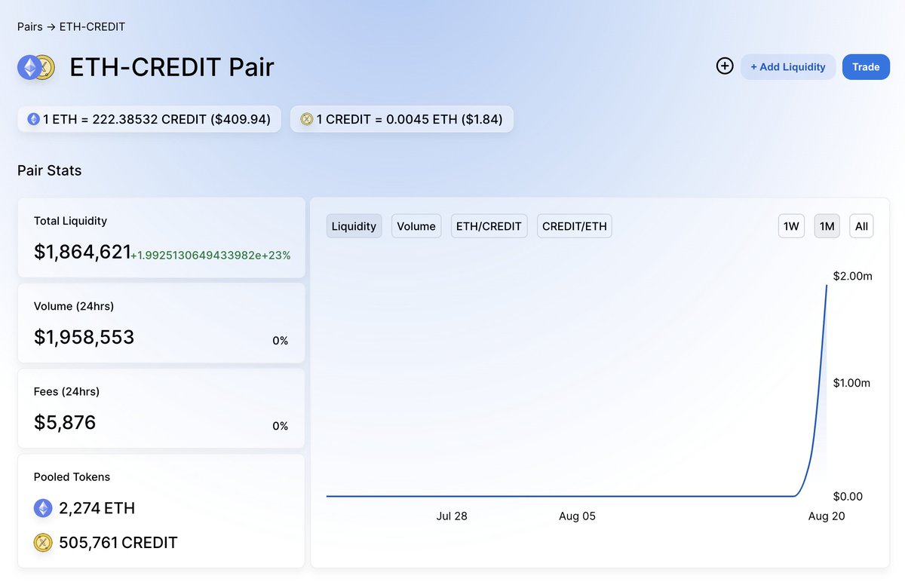Click the 0% change in Volume card
This screenshot has height=588, width=905.
281,341
